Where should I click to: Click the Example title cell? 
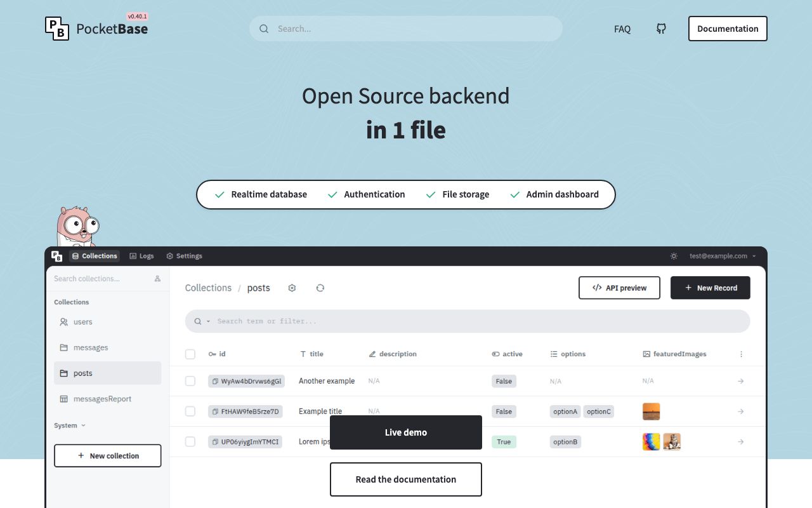pyautogui.click(x=320, y=411)
